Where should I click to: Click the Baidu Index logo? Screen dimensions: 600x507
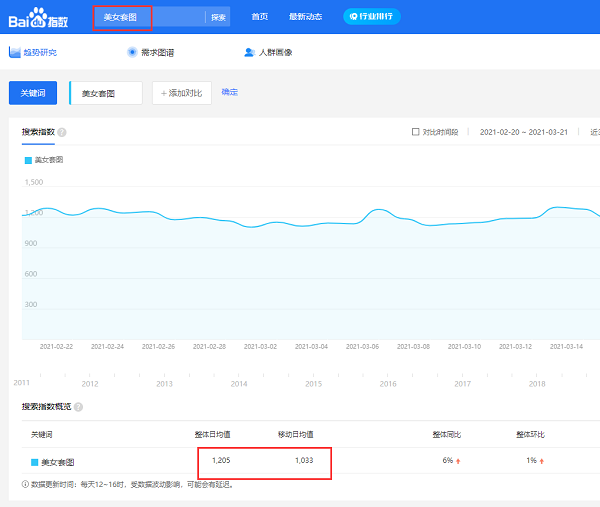tap(38, 18)
